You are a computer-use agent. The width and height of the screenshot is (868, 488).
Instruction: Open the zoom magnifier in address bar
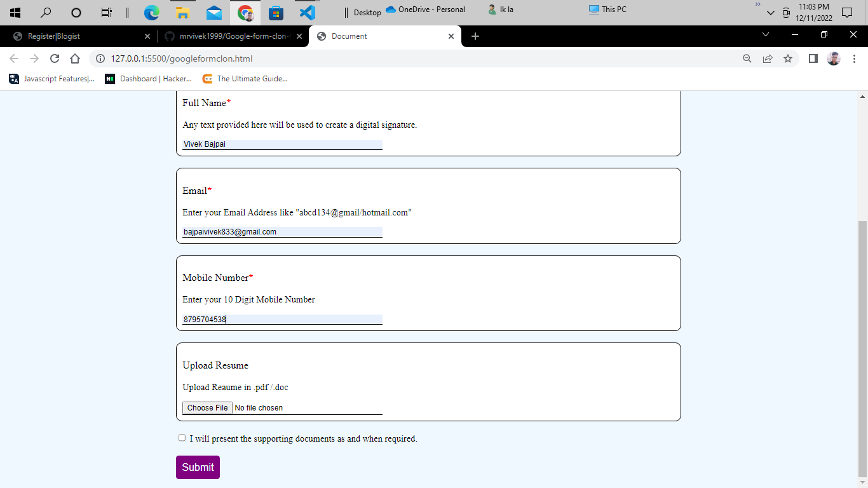coord(747,58)
